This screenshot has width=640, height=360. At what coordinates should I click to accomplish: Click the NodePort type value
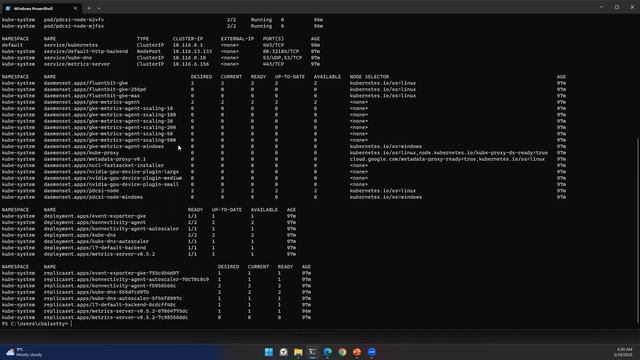click(149, 51)
